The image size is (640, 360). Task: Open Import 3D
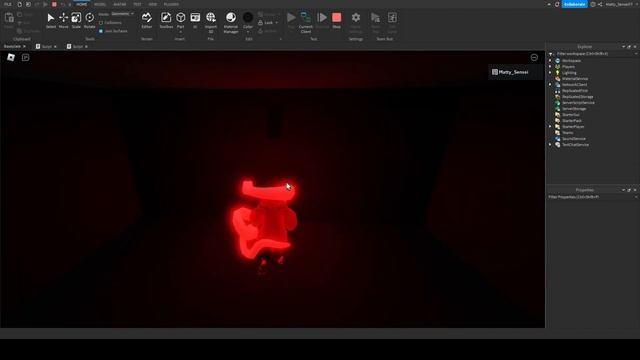click(x=211, y=22)
